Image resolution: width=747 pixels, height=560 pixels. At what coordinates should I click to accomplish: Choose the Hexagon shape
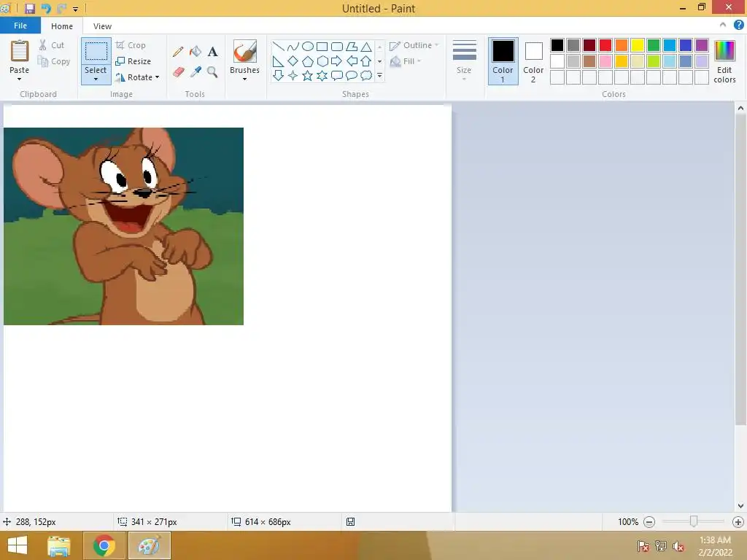(322, 61)
